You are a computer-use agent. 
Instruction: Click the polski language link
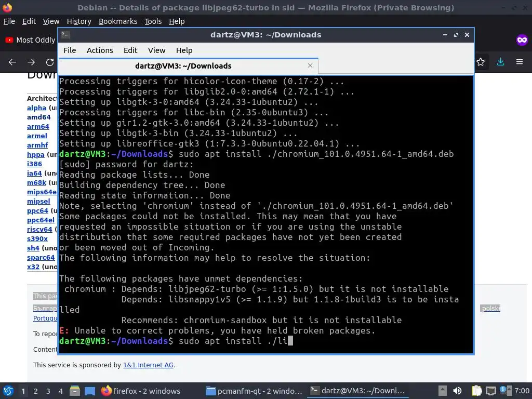[490, 309]
